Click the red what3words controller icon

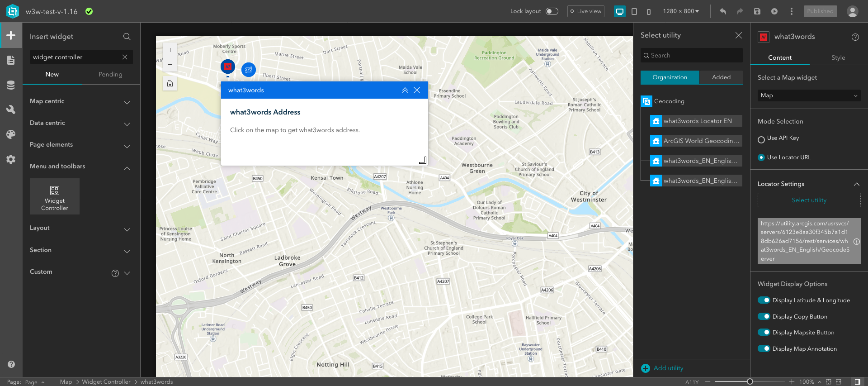228,67
